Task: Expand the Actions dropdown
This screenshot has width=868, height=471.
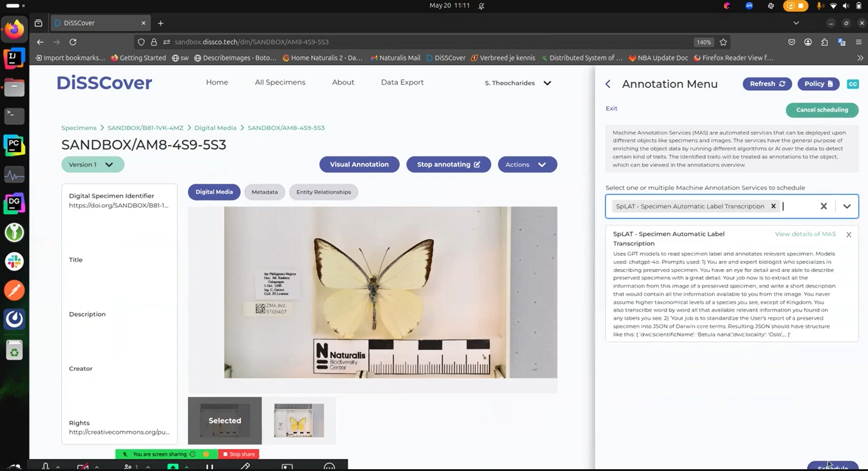Action: tap(527, 165)
